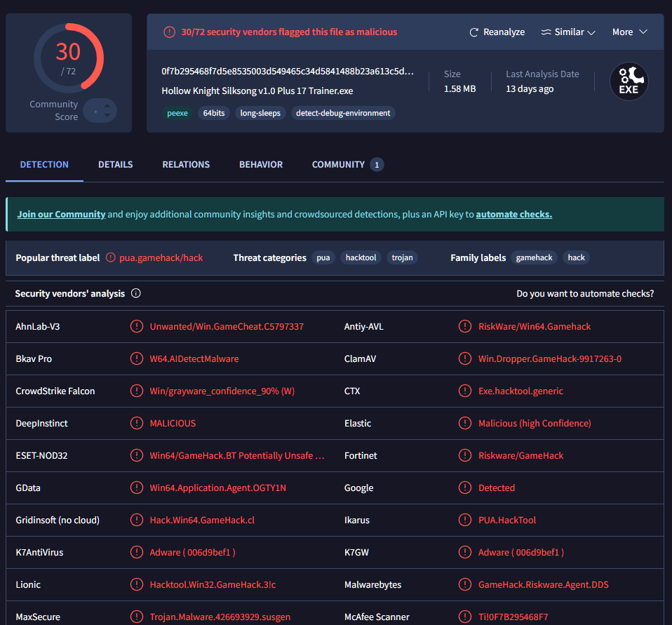The image size is (672, 625).
Task: Follow the automate checks link
Action: point(514,215)
